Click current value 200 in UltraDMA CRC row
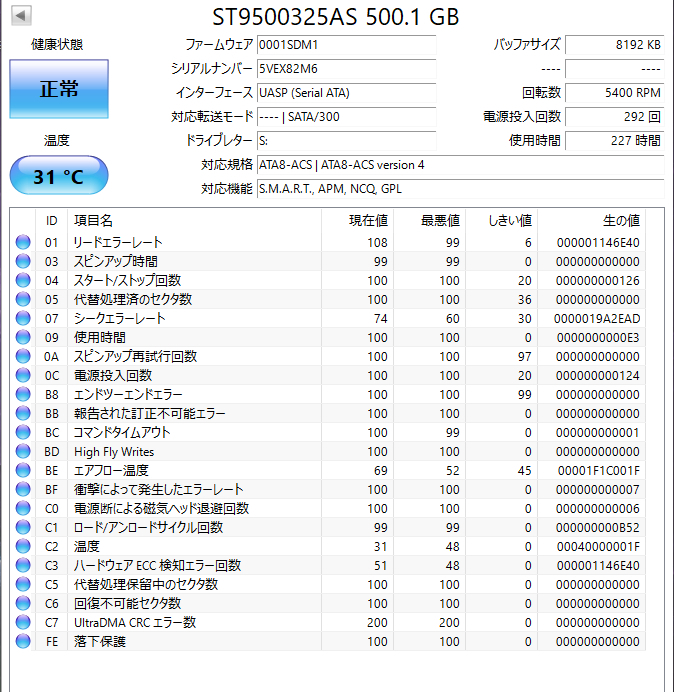Screen dimensions: 674x692 [x=377, y=623]
